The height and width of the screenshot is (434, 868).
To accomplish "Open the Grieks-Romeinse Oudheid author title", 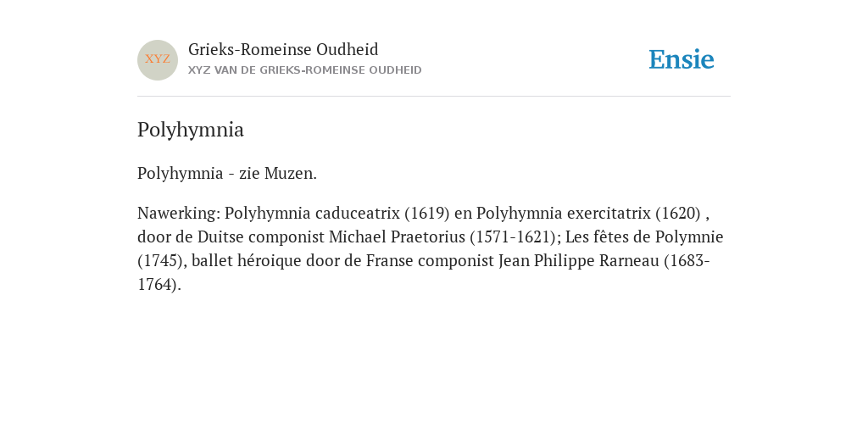I will (x=283, y=50).
